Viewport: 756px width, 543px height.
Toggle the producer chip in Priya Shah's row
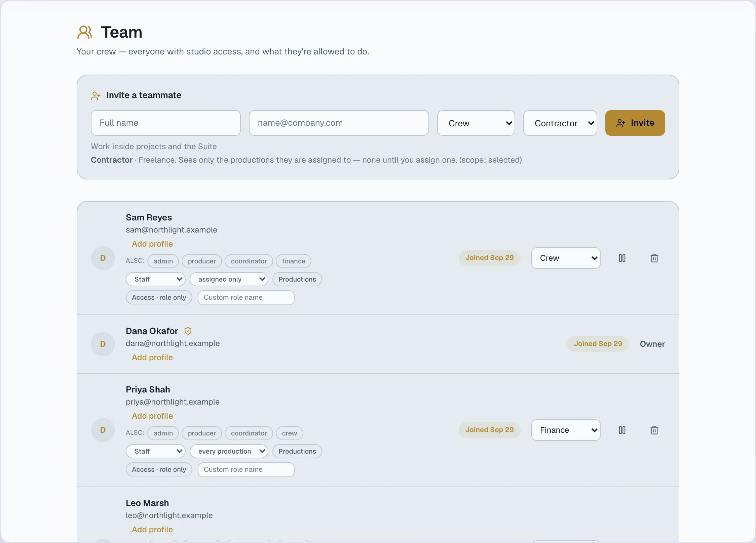pyautogui.click(x=202, y=433)
